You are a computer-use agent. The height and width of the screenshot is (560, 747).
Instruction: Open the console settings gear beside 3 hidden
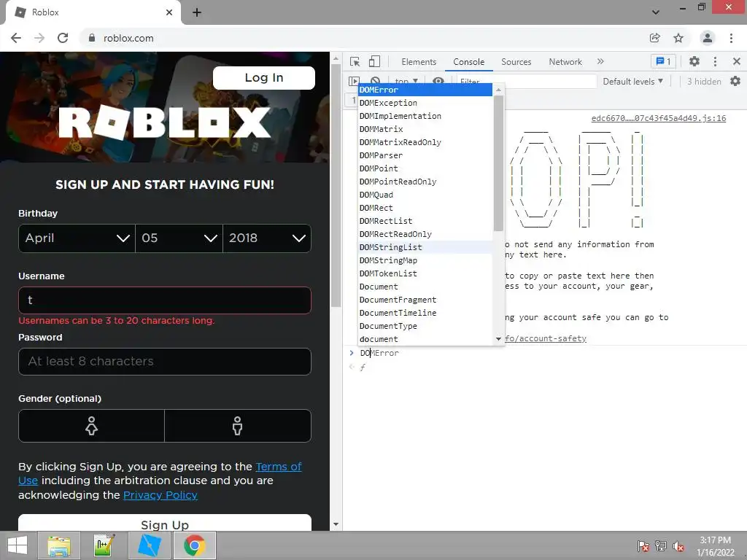[x=735, y=82]
